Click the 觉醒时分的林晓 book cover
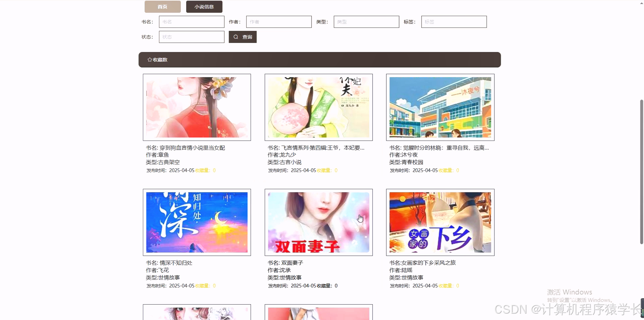This screenshot has height=320, width=644. pyautogui.click(x=440, y=107)
